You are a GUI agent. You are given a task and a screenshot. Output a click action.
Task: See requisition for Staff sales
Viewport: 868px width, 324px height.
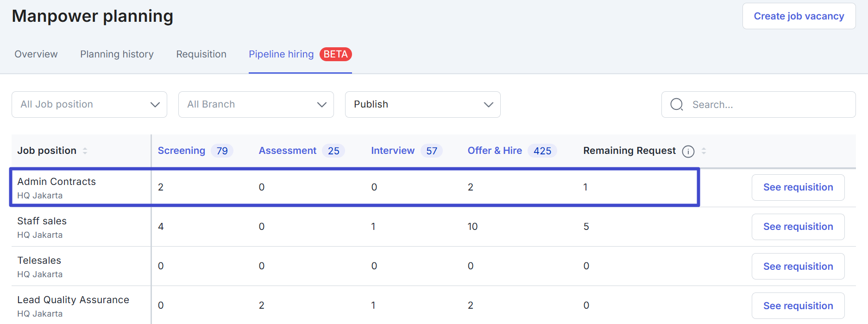[x=798, y=227]
